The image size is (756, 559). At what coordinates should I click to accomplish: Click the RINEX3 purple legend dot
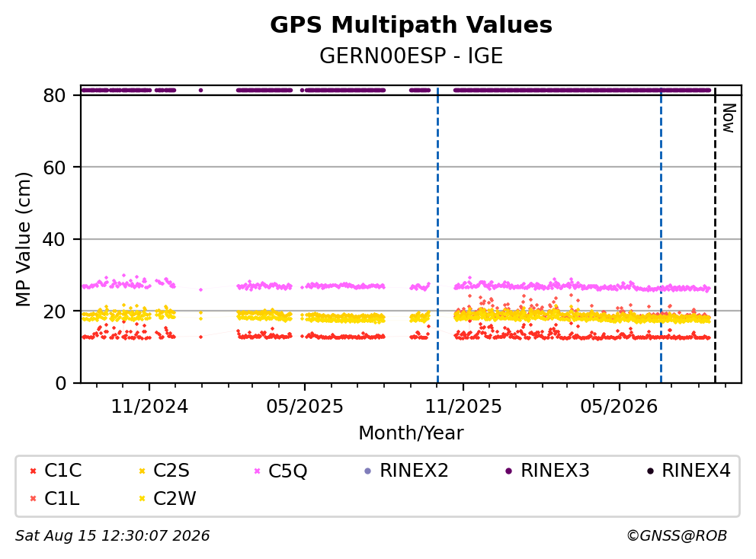[508, 471]
